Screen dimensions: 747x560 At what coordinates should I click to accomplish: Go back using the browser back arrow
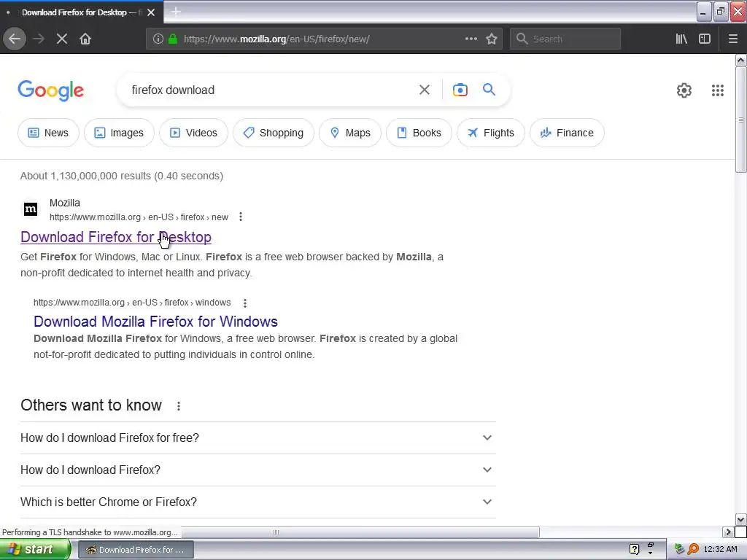15,39
